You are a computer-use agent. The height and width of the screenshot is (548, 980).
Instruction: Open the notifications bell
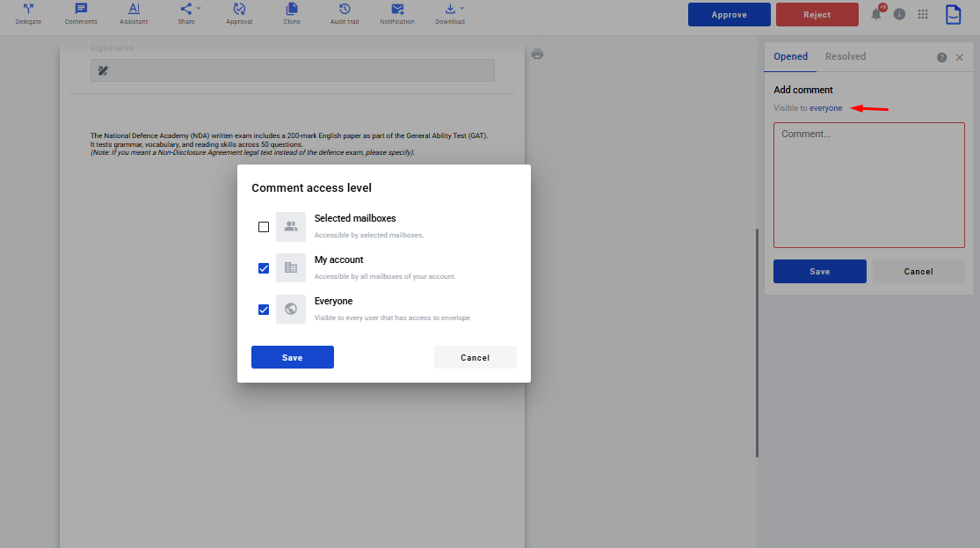coord(876,14)
